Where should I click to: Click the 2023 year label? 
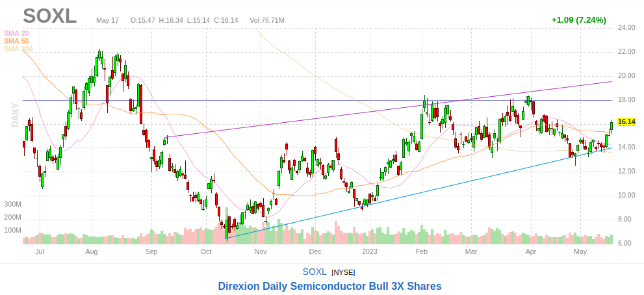(x=370, y=251)
